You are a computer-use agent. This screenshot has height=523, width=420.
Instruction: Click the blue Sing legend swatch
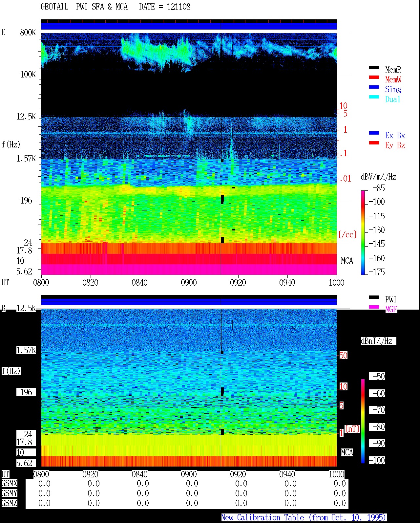pos(374,87)
